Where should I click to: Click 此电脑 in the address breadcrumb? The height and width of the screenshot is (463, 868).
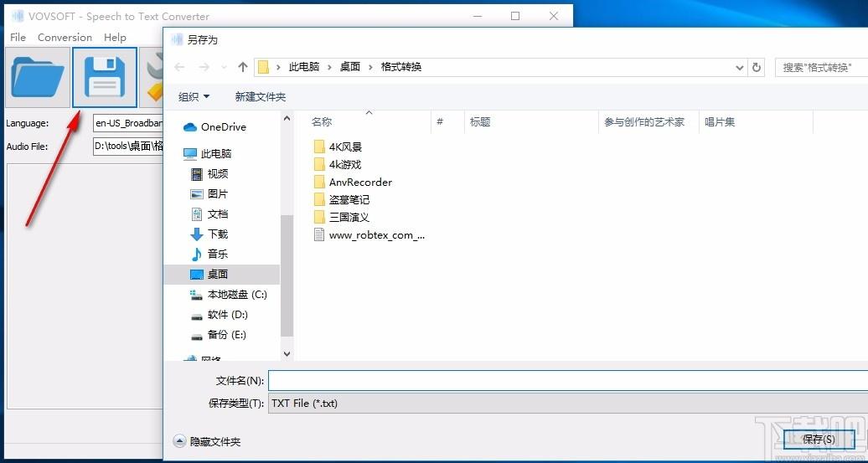pyautogui.click(x=304, y=67)
